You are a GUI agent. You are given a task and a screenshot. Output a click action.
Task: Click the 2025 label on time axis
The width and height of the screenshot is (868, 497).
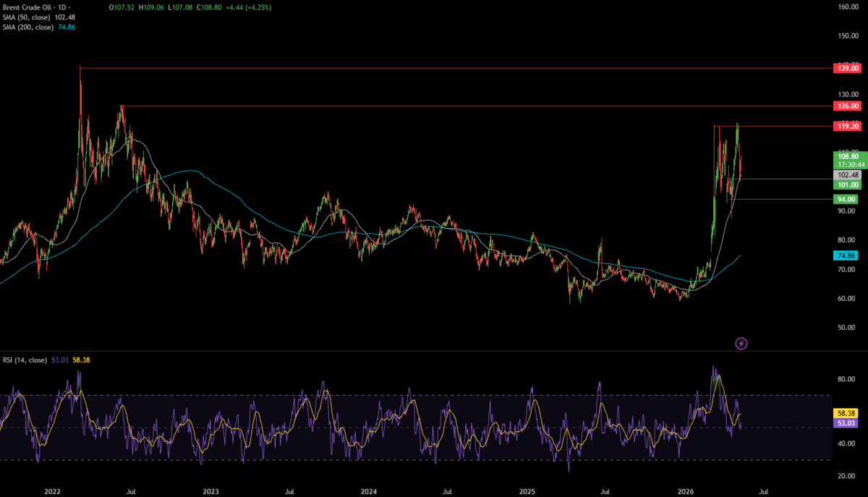[x=527, y=490]
